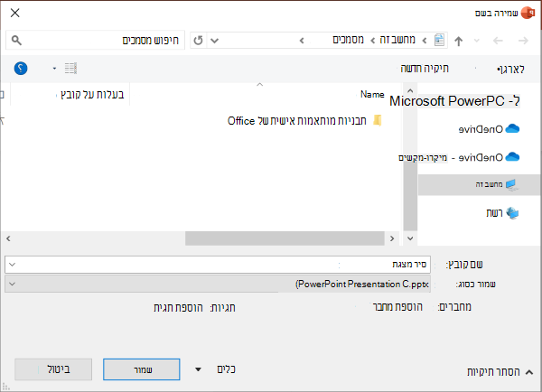The width and height of the screenshot is (542, 392).
Task: Expand the chevron after מסמכים breadcrumb
Action: [x=302, y=41]
